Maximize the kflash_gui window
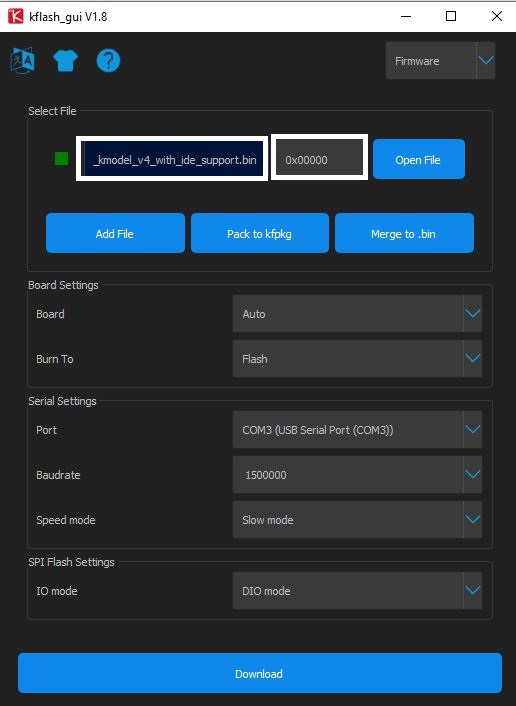516x706 pixels. 451,16
